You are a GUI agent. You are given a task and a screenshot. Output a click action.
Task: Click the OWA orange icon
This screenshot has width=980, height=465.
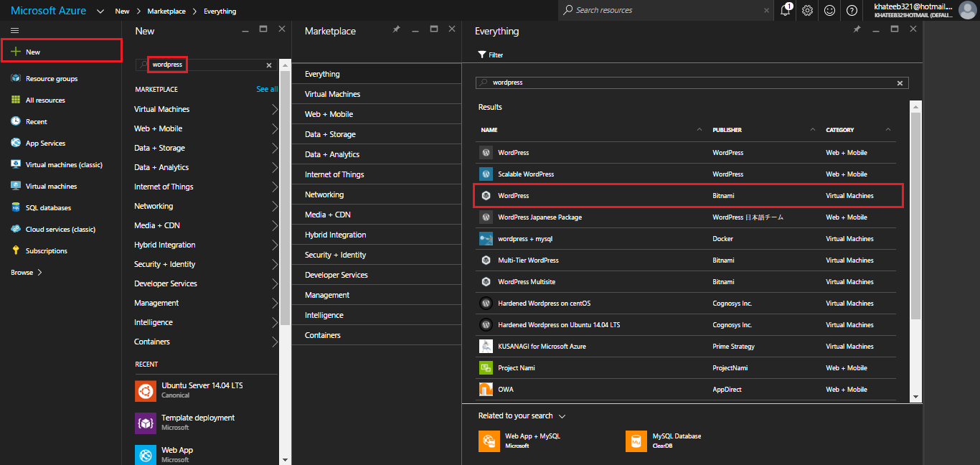486,390
